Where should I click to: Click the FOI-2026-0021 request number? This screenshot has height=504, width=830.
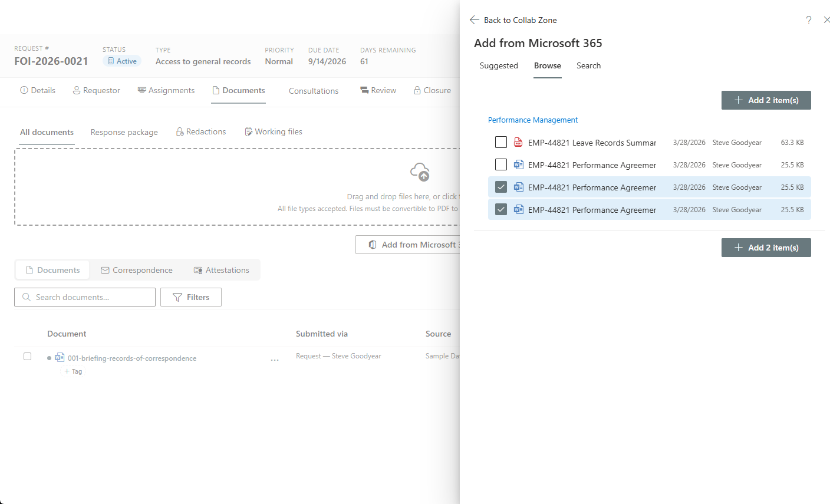coord(51,61)
